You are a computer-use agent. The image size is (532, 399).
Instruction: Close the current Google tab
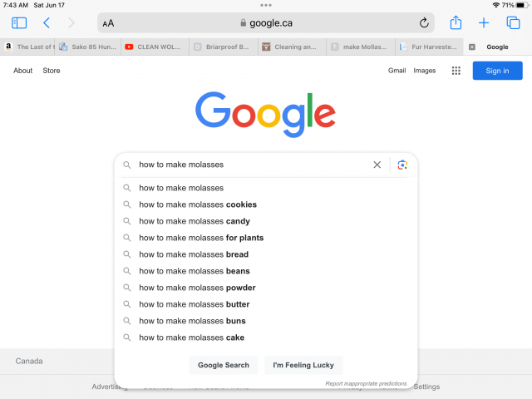coord(472,47)
